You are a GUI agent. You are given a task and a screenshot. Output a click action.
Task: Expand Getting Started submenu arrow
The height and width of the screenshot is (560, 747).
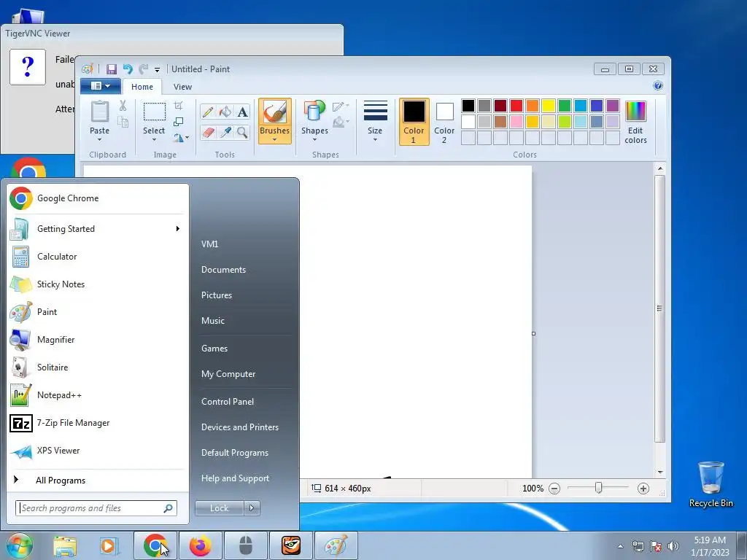click(177, 229)
